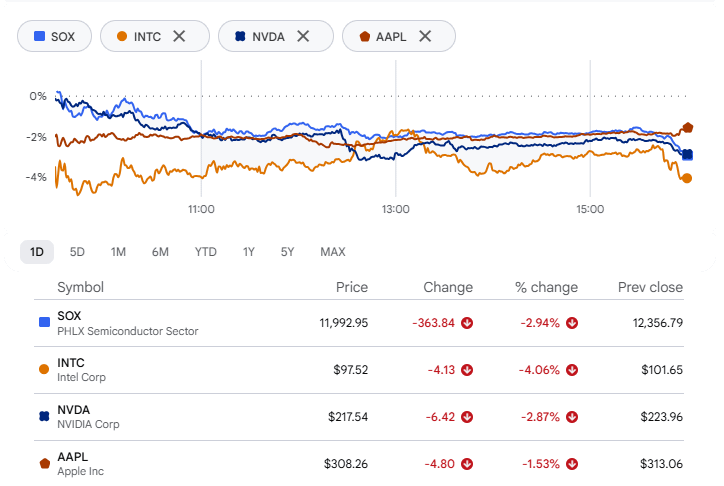The height and width of the screenshot is (486, 724).
Task: Click the orange circle icon in INTC chip
Action: point(122,36)
